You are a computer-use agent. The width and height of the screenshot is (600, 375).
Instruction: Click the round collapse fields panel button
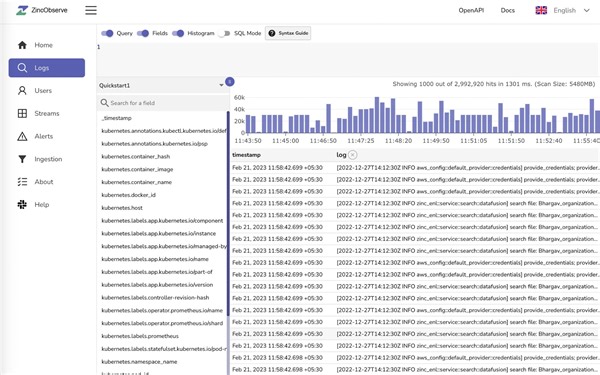[230, 82]
